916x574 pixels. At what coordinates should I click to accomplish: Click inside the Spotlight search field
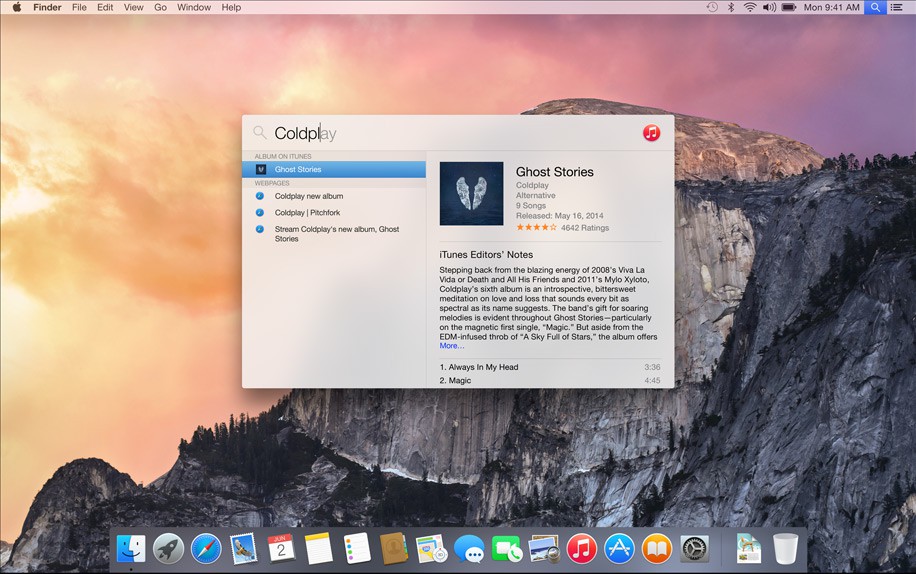point(450,133)
